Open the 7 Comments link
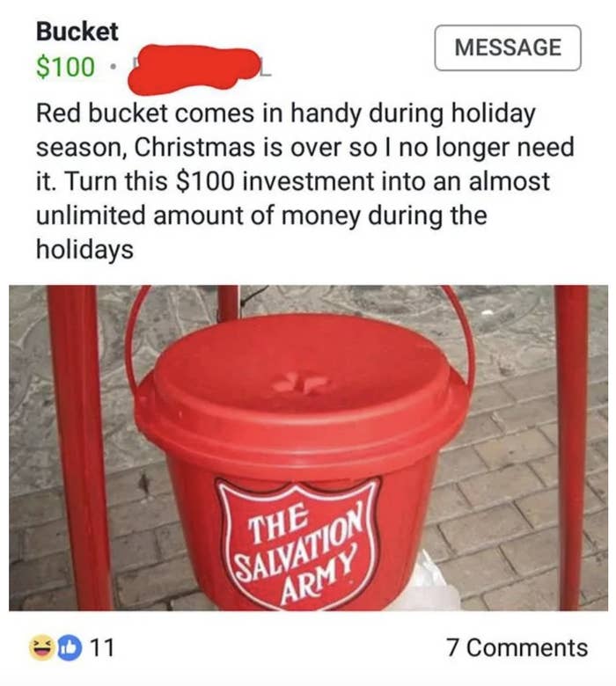The image size is (616, 686). click(x=517, y=648)
